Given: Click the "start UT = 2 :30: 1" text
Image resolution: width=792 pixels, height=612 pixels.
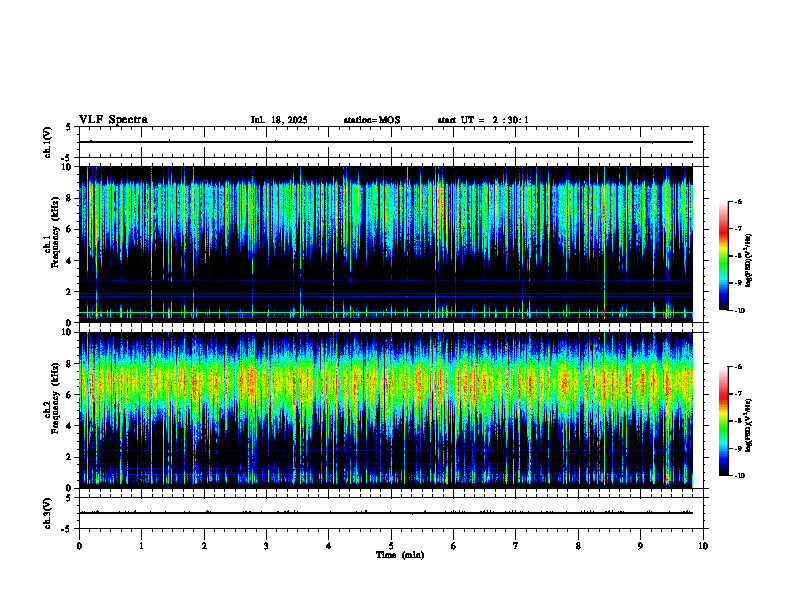Looking at the screenshot, I should 483,120.
